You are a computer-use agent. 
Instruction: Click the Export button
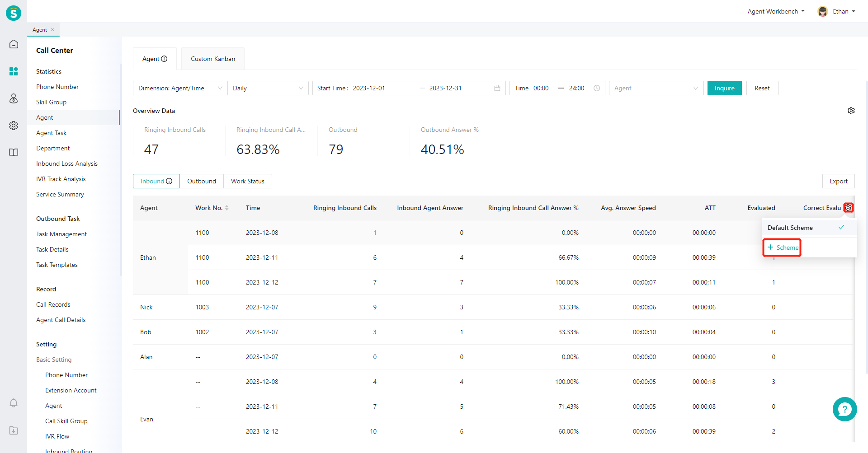[x=839, y=181]
